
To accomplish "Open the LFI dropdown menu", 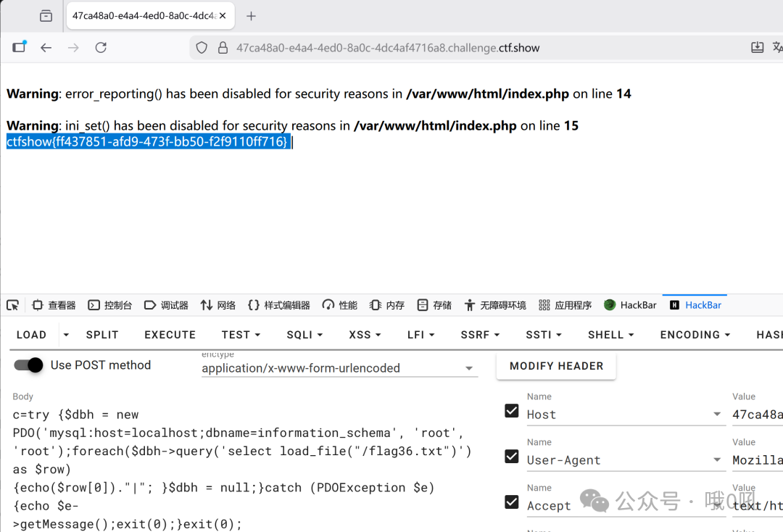I will (x=421, y=335).
